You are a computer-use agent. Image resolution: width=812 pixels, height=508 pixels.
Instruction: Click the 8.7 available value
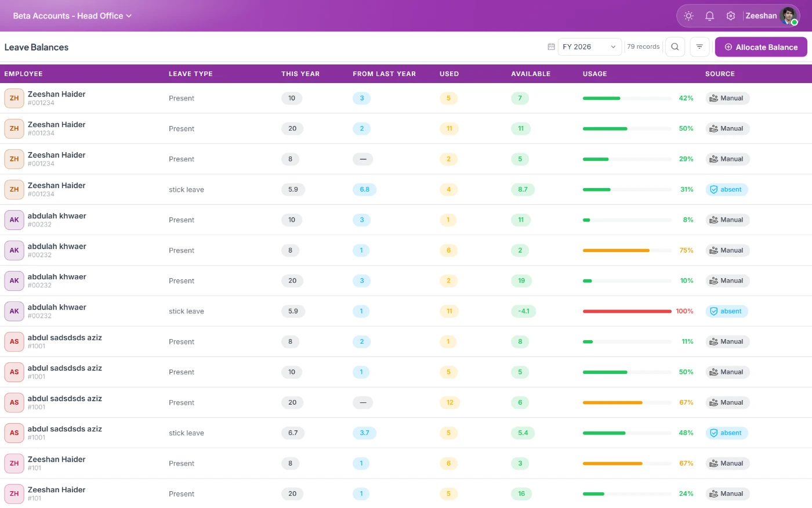(523, 189)
